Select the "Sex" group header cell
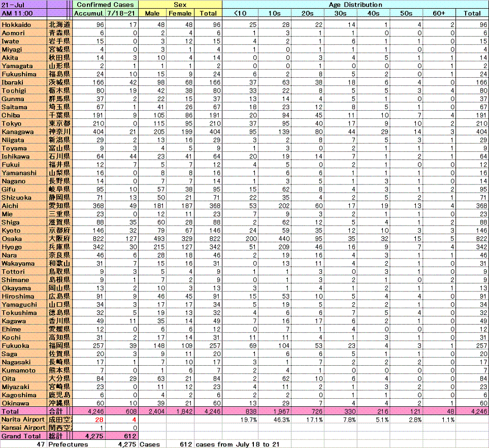The image size is (489, 448). 180,5
